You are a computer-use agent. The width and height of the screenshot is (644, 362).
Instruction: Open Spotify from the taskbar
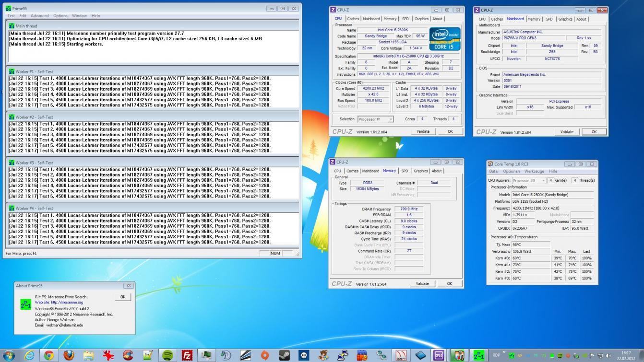point(167,355)
